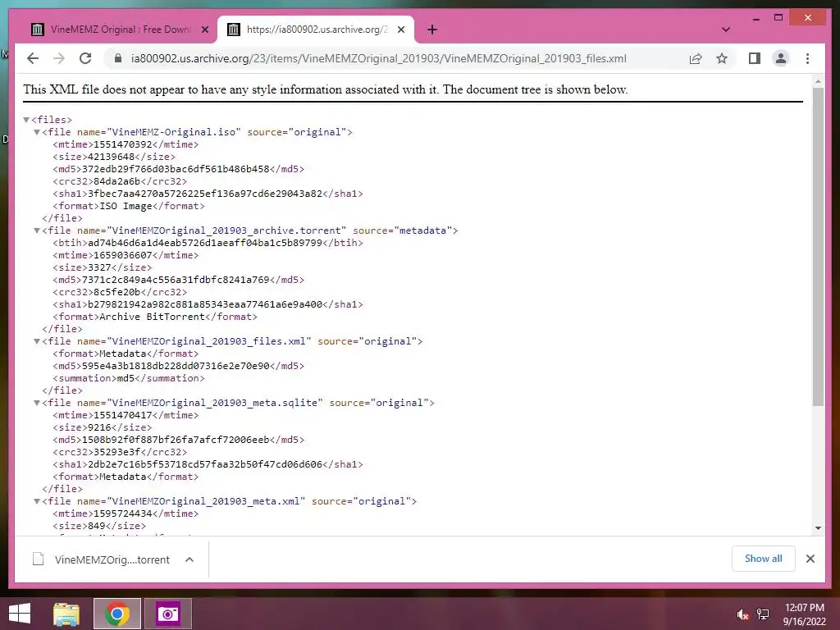840x630 pixels.
Task: Open the Chrome profile avatar
Action: coord(781,58)
